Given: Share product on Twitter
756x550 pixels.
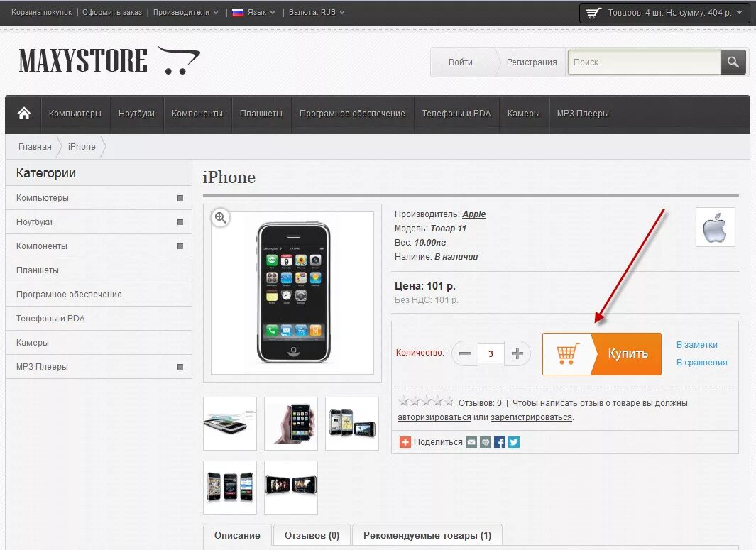Looking at the screenshot, I should coord(514,442).
